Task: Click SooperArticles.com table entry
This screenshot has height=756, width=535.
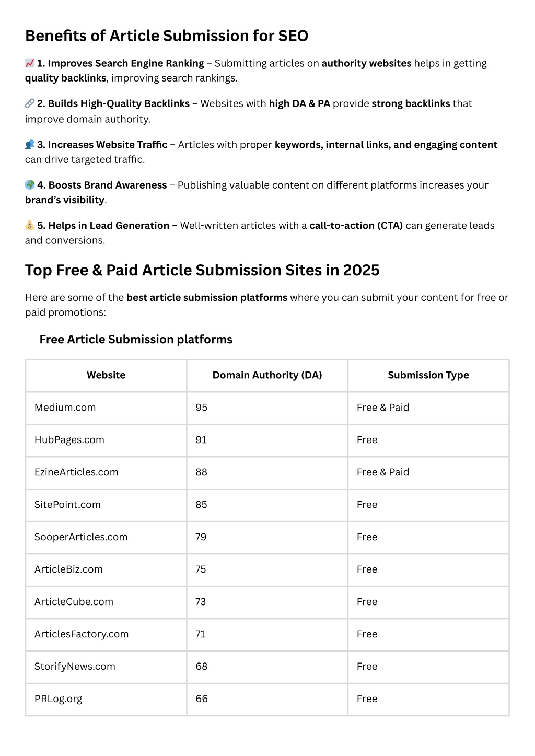Action: pyautogui.click(x=81, y=537)
